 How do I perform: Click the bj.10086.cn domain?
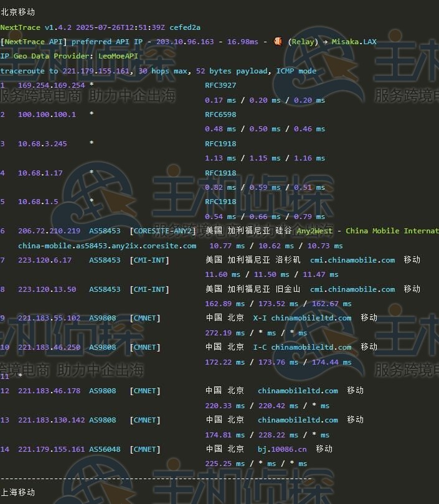282,449
